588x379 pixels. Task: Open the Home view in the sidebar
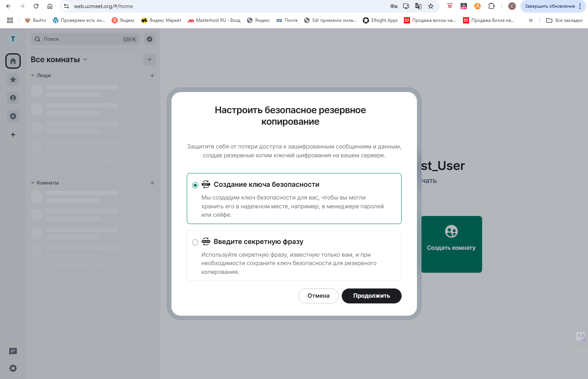(x=13, y=61)
